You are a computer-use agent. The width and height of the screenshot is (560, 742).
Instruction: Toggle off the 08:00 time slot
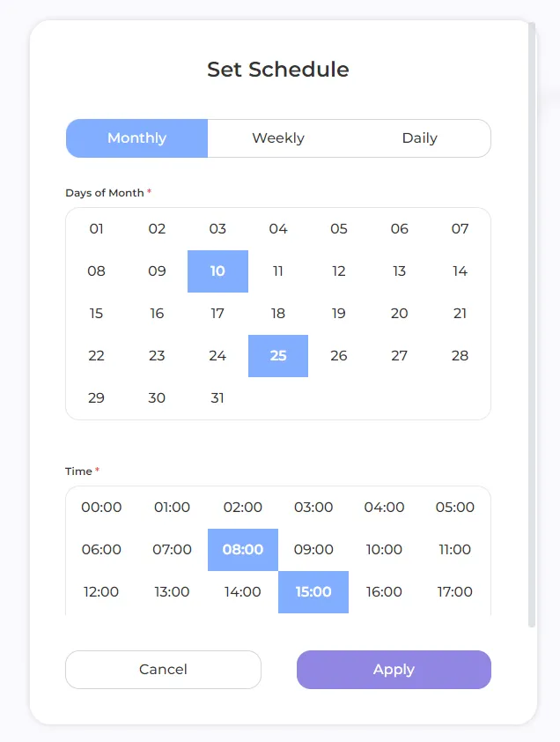[243, 550]
